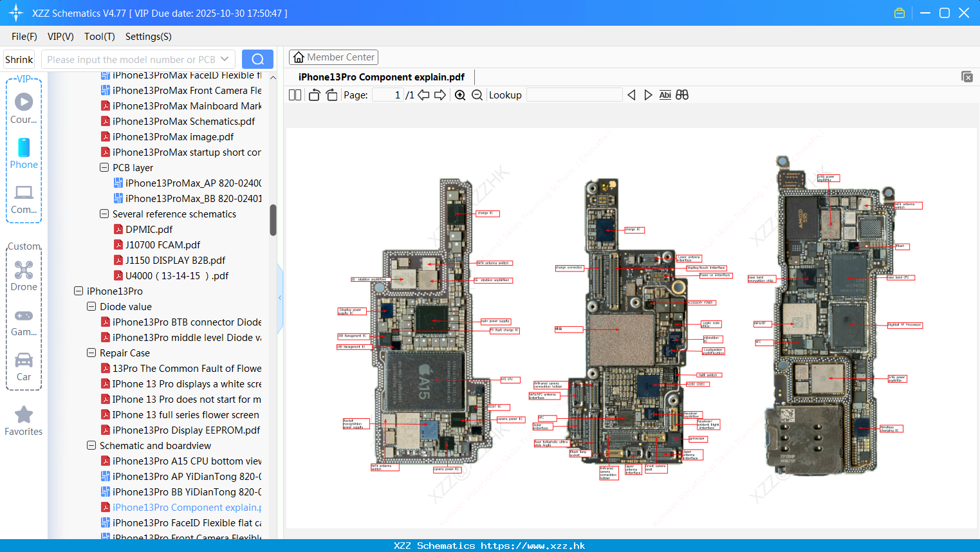The height and width of the screenshot is (552, 980).
Task: Toggle whole-word match Abi icon
Action: [665, 95]
